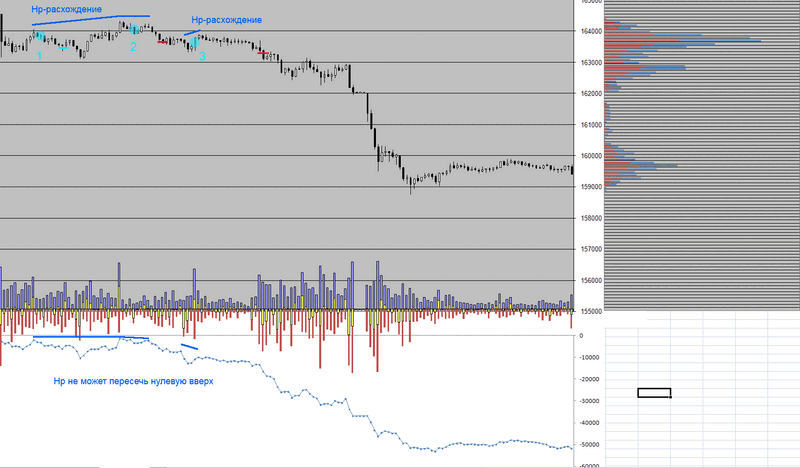800x468 pixels.
Task: Click the 159000 price axis label
Action: click(590, 187)
